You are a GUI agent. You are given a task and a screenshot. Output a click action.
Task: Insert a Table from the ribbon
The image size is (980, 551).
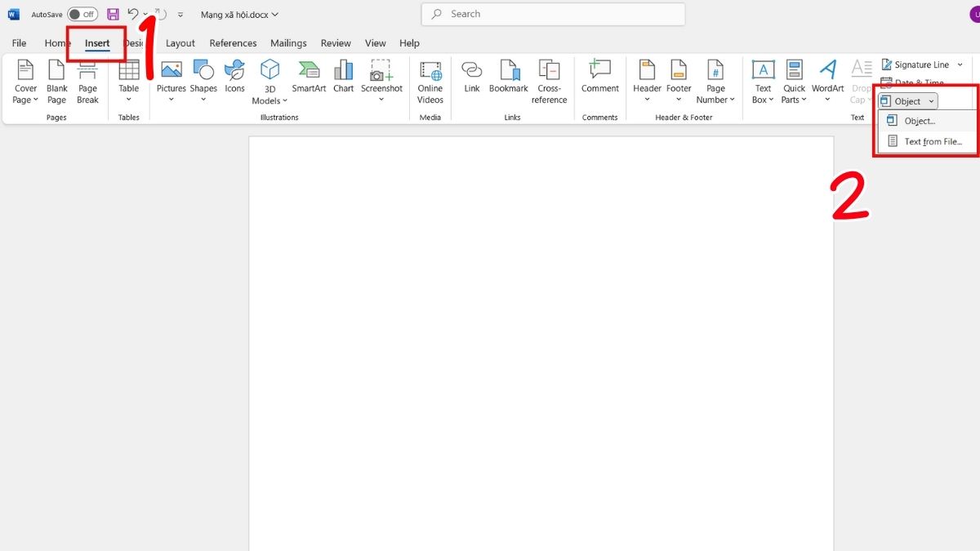129,80
